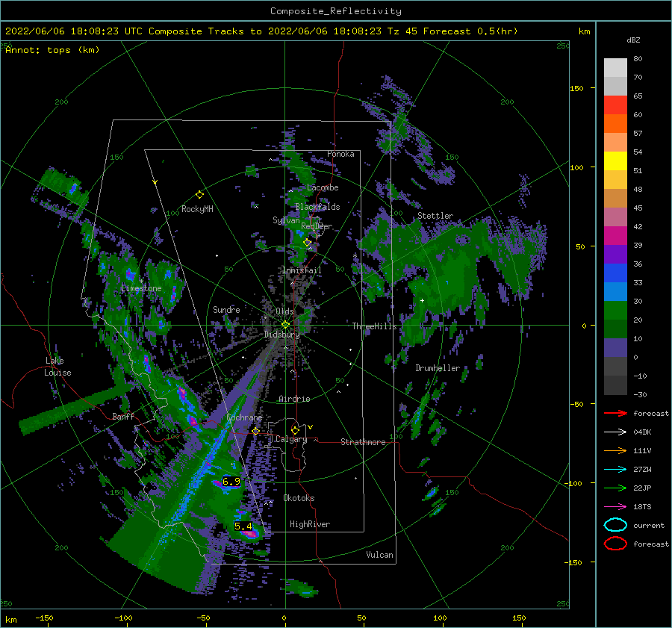The image size is (672, 628).
Task: Click the orange 111V arrow legend icon
Action: coord(615,450)
